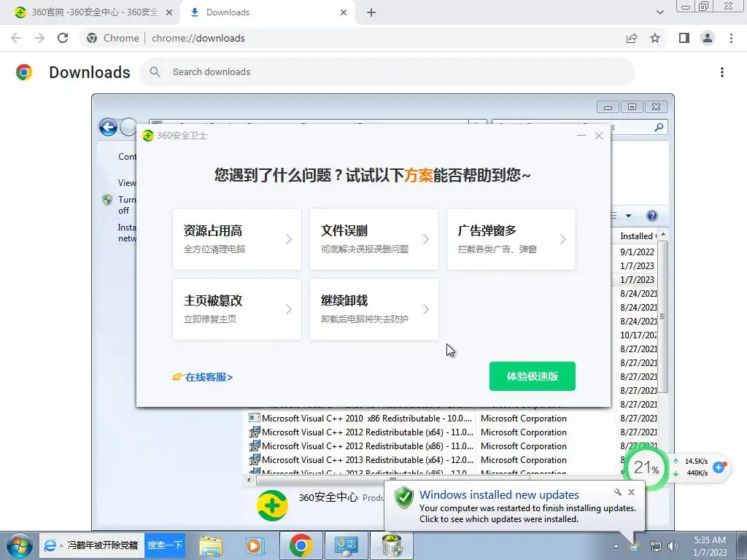Open the Chrome three-dot menu
Viewport: 747px width, 560px height.
pyautogui.click(x=731, y=38)
